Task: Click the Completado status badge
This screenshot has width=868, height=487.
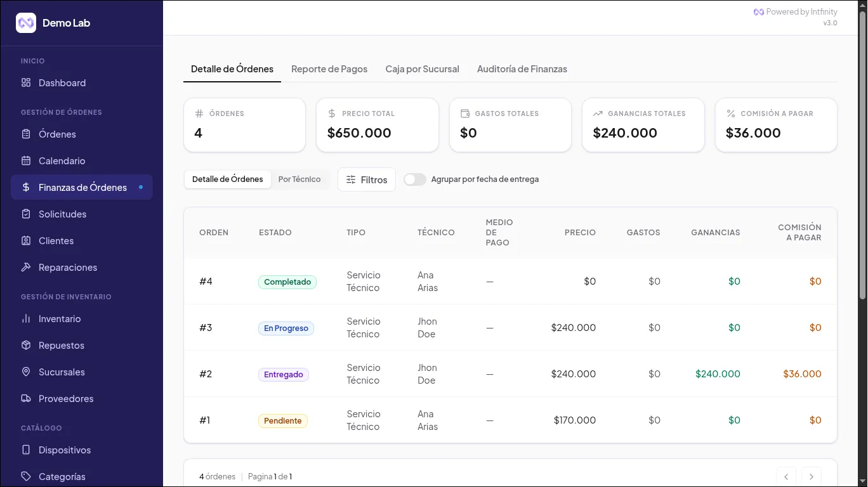Action: click(x=287, y=282)
